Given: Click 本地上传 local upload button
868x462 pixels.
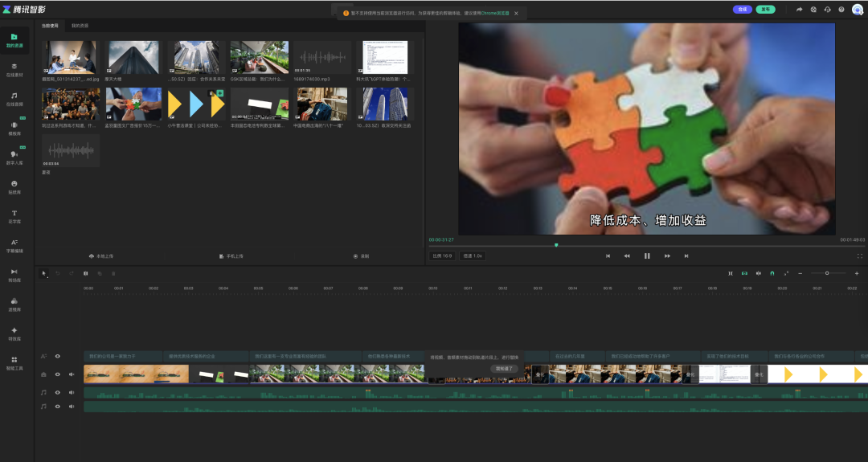Looking at the screenshot, I should (x=101, y=256).
